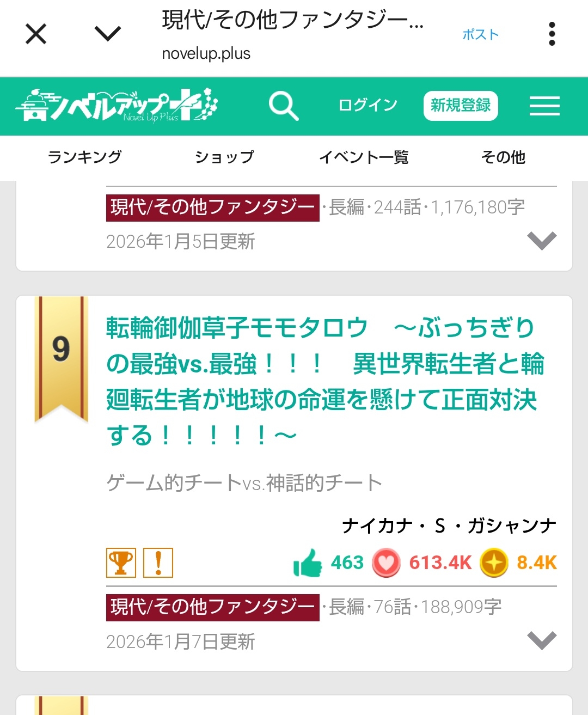Screen dimensions: 588x715
Task: Click the gold coin star icon
Action: point(494,563)
